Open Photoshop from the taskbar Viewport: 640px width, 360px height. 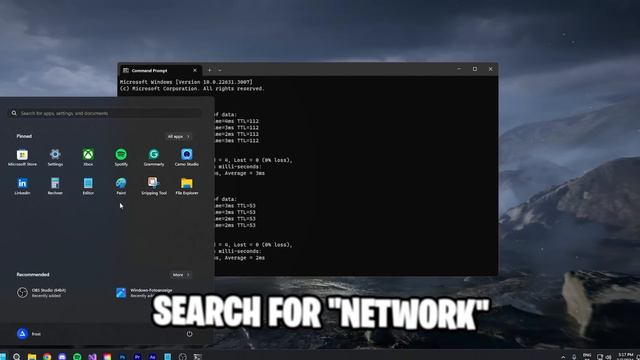click(122, 357)
